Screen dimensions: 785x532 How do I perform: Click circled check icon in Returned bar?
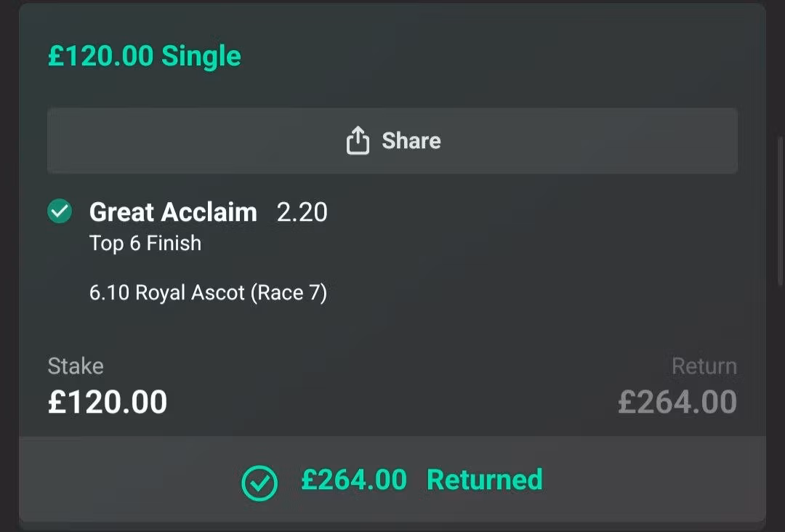[259, 483]
